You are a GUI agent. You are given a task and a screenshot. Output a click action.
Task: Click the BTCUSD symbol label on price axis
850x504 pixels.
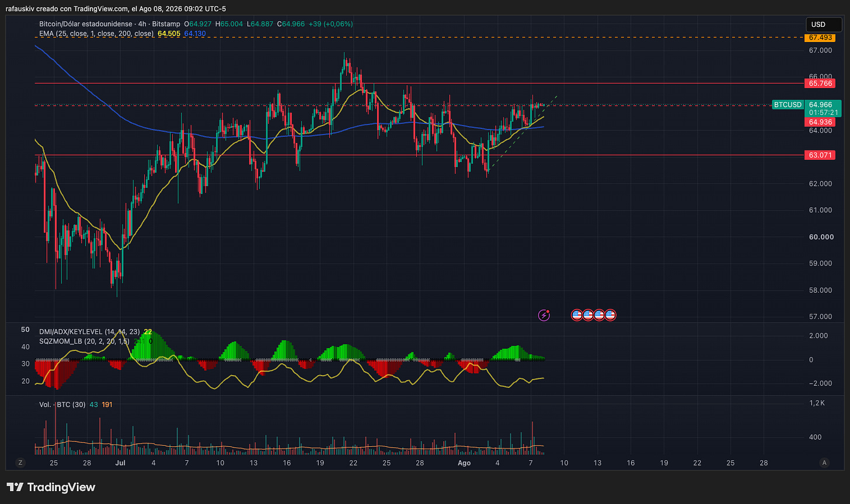pos(787,105)
